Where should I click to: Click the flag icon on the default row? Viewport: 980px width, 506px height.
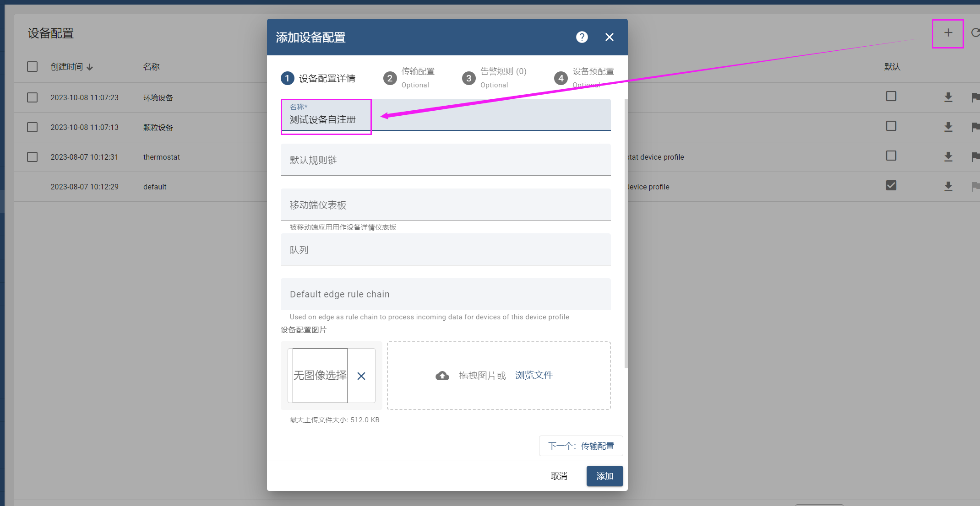tap(975, 186)
